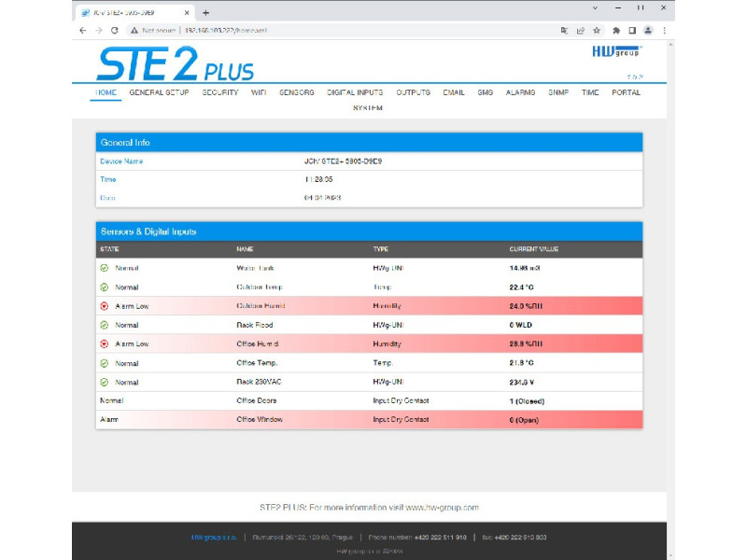Open the GENERAL SETUP menu
Viewport: 747px width, 560px height.
tap(159, 92)
